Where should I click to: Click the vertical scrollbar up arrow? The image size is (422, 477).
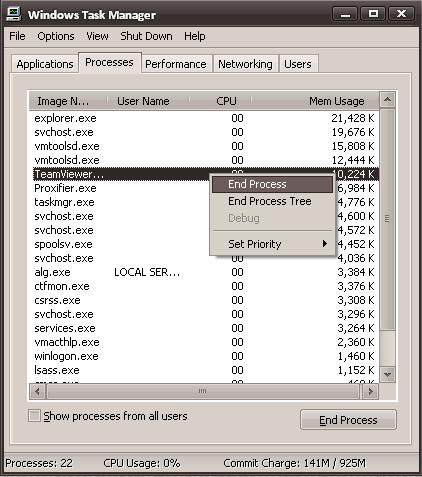pyautogui.click(x=387, y=99)
